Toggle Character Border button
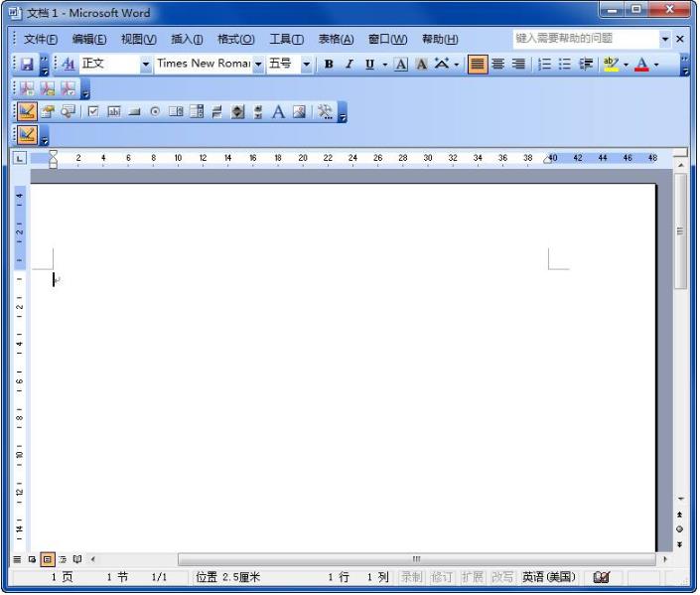This screenshot has height=595, width=700. click(401, 65)
